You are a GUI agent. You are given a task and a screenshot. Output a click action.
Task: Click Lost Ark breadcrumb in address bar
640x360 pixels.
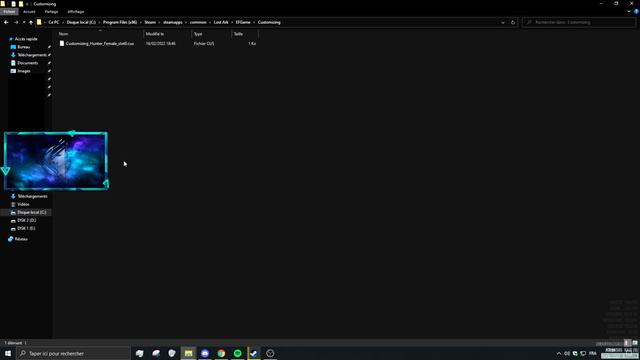[x=221, y=22]
